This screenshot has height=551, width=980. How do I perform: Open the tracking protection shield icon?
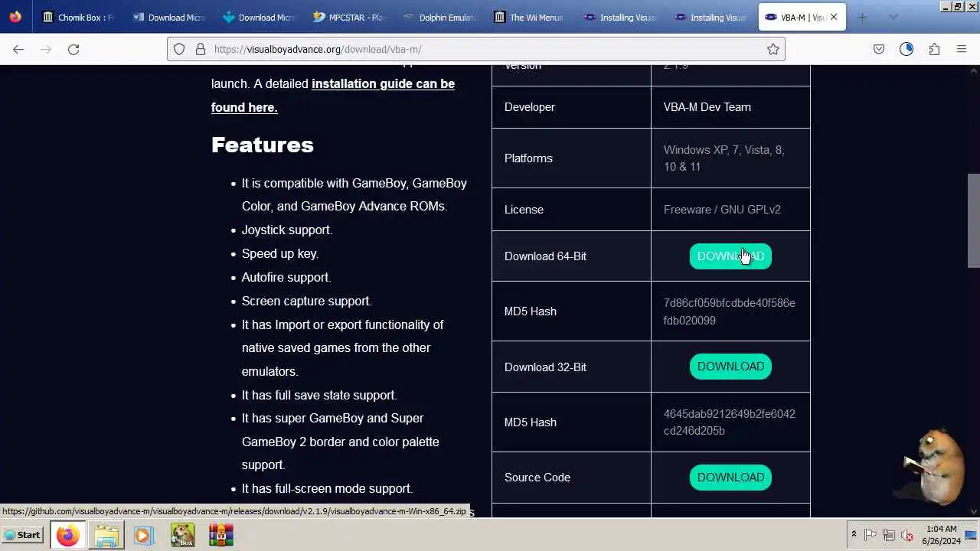tap(179, 49)
